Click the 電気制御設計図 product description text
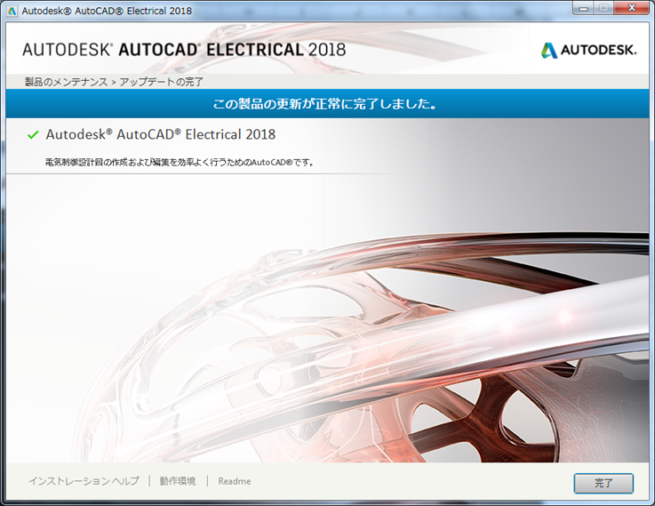 click(179, 162)
